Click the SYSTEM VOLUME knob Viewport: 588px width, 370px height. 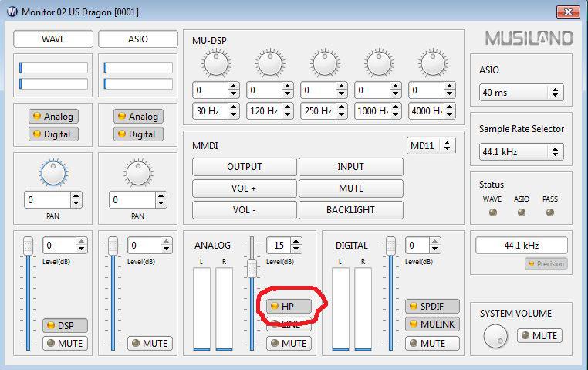click(495, 336)
